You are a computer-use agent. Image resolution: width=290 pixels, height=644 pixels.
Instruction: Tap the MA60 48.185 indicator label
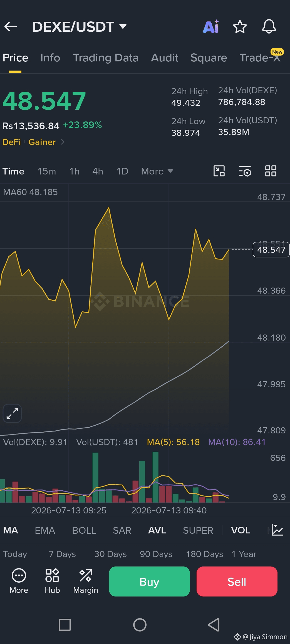[x=30, y=192]
